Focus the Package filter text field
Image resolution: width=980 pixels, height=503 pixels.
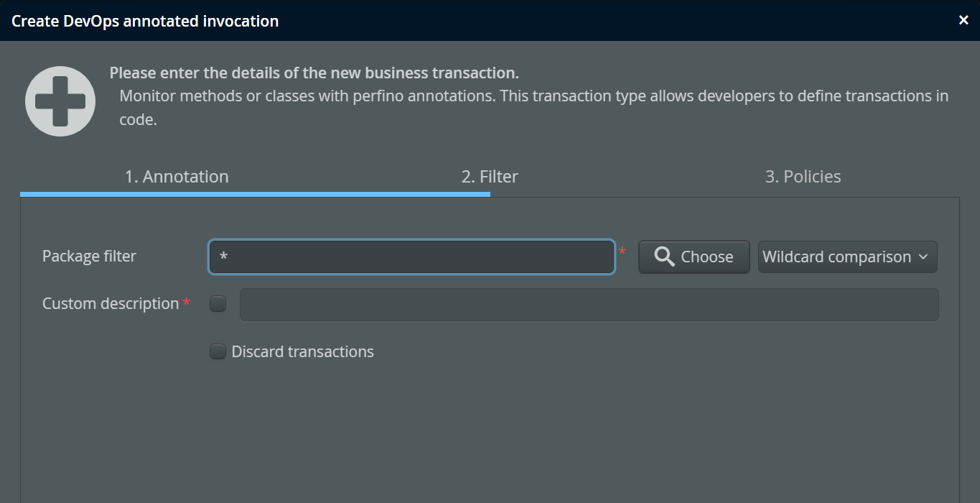(x=411, y=257)
